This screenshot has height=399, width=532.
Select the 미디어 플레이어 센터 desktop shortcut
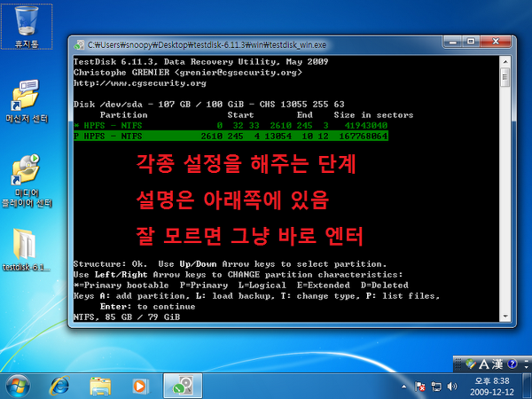(27, 181)
